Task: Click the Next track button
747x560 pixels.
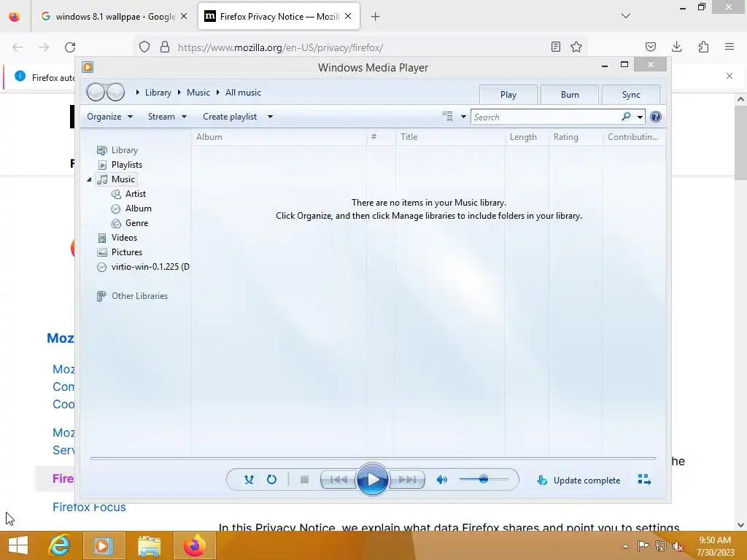Action: point(407,480)
